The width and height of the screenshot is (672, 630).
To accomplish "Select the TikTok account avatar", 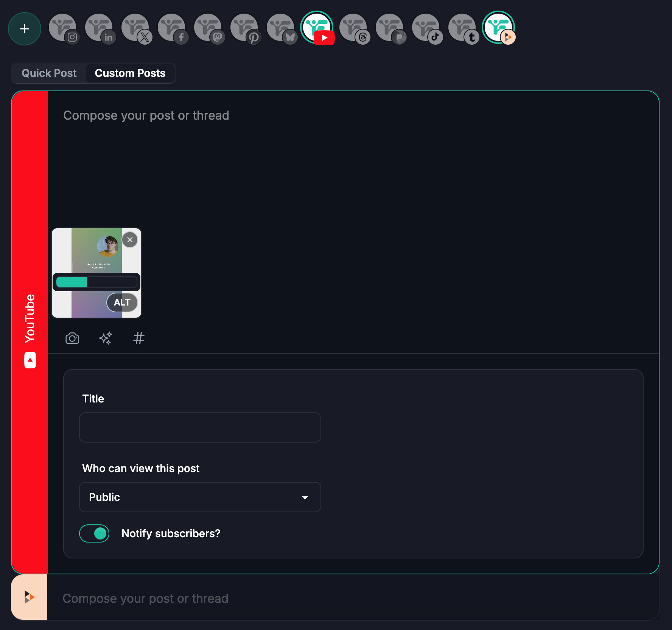I will (x=426, y=28).
